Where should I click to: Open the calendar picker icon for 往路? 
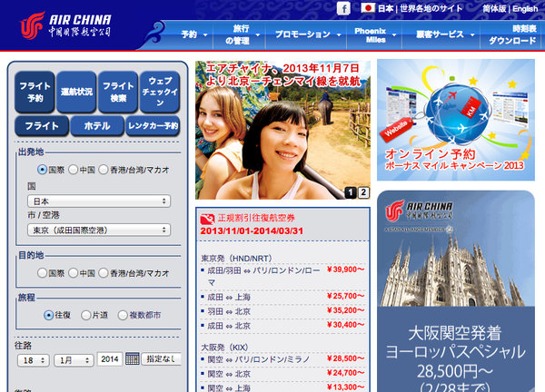coord(132,358)
